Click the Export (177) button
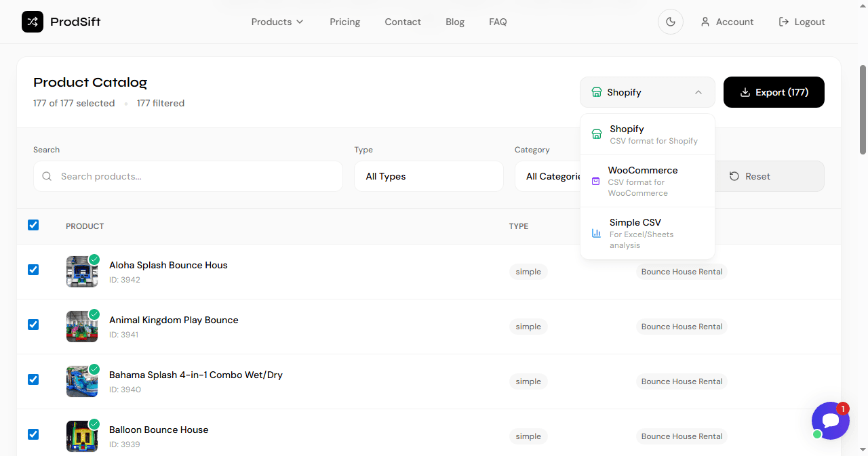The width and height of the screenshot is (868, 456). coord(774,92)
